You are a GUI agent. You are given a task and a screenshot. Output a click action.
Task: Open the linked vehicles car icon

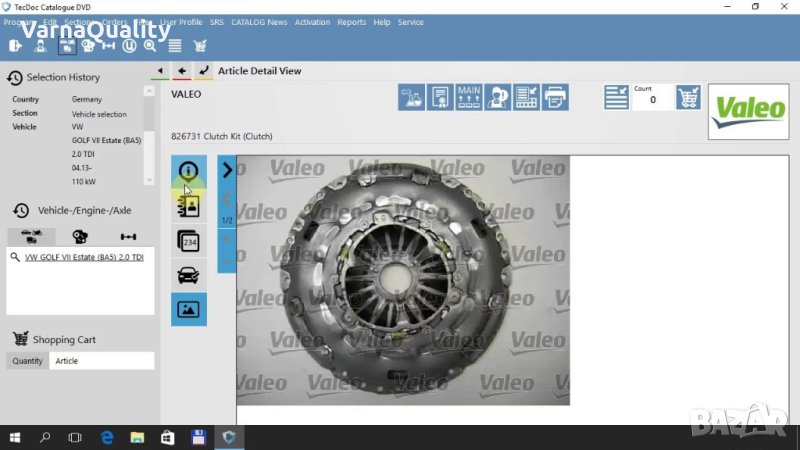point(188,275)
